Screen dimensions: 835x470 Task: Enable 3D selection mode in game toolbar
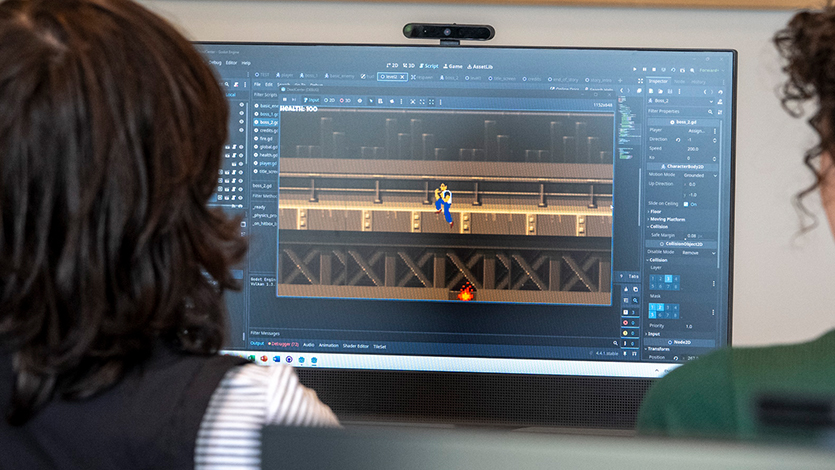[346, 101]
